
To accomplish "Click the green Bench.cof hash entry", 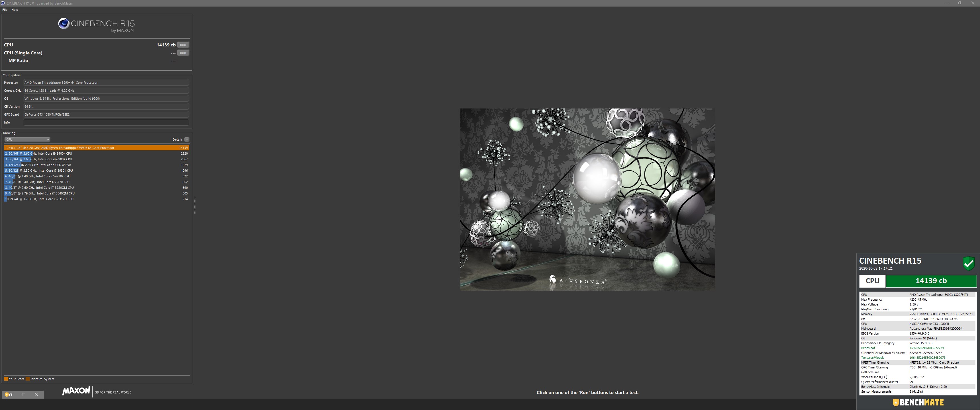I will 918,348.
